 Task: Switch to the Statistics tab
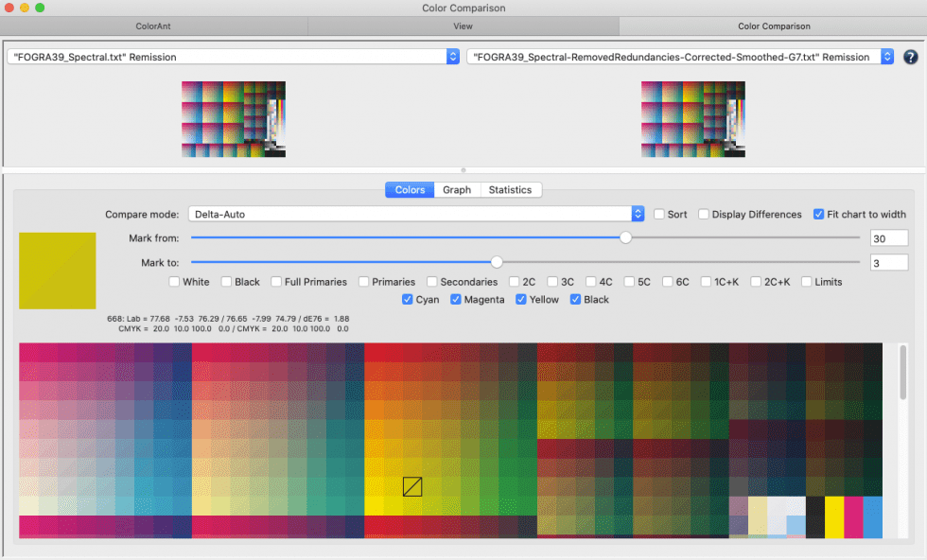point(511,189)
